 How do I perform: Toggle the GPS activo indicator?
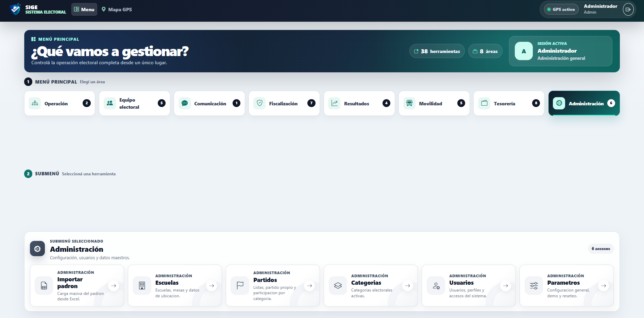pos(561,10)
